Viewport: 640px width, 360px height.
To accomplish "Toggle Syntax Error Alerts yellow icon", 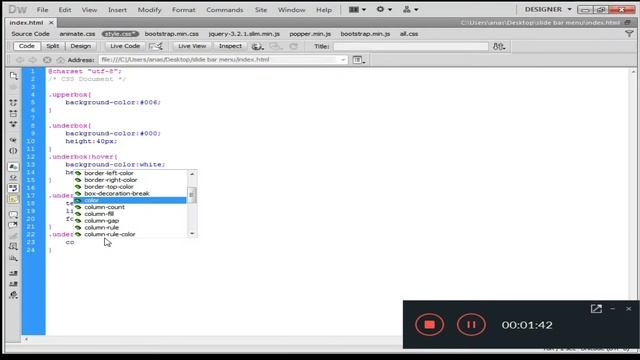I will point(13,199).
